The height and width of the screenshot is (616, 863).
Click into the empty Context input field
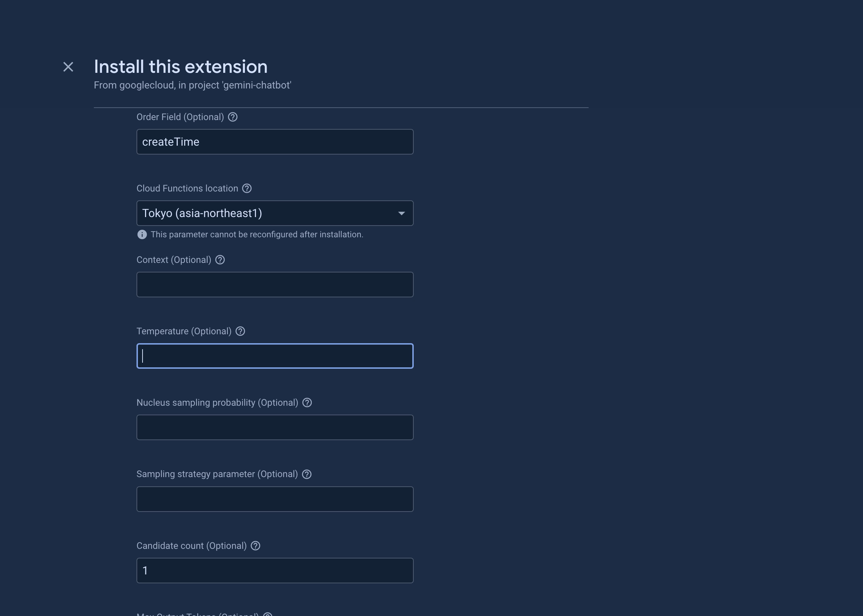pos(275,285)
